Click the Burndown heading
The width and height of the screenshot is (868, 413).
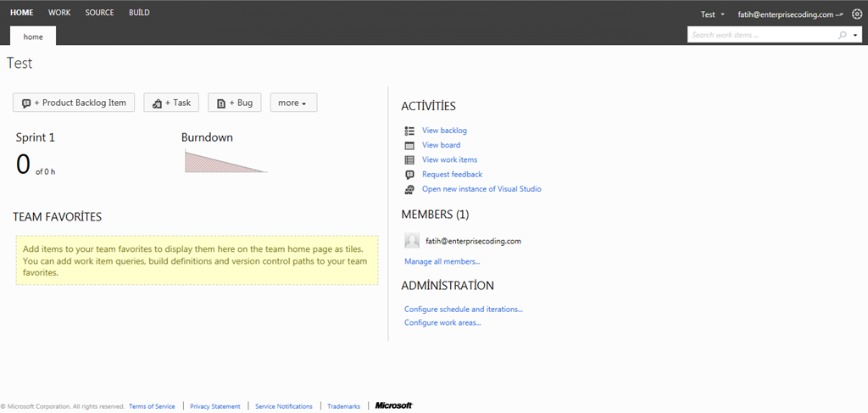(207, 137)
